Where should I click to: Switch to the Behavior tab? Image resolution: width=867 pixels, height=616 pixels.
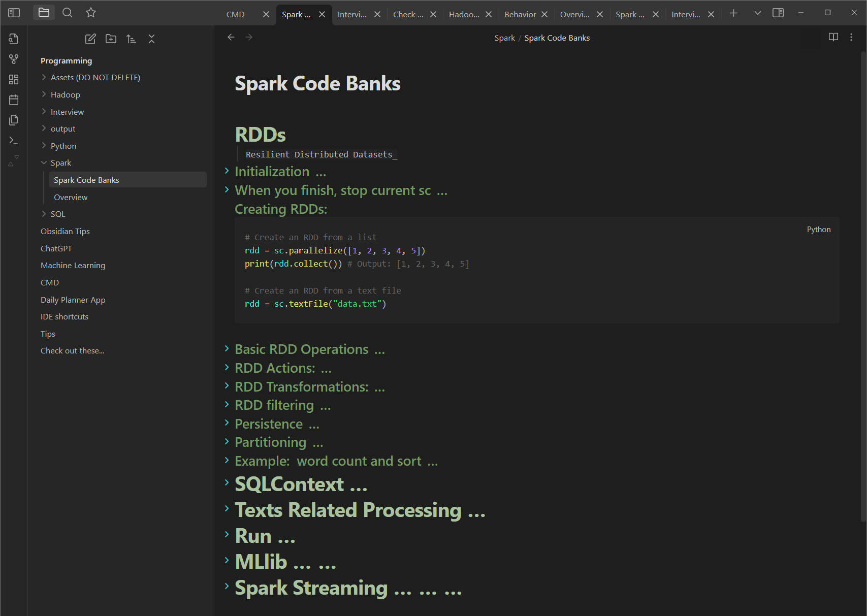click(520, 14)
